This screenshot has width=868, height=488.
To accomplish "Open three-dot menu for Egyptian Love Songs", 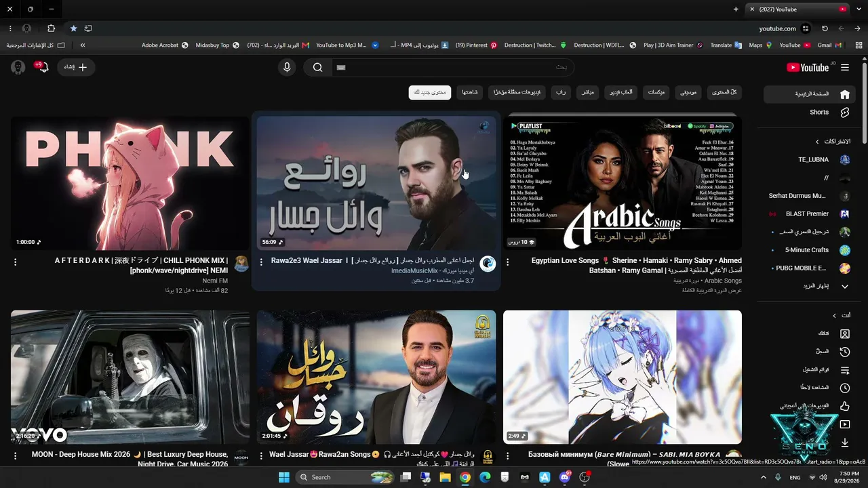I will (507, 262).
